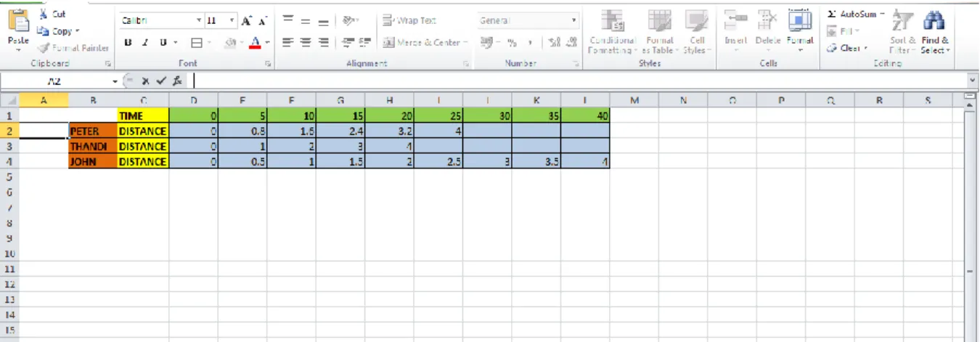The width and height of the screenshot is (980, 342).
Task: Center text horizontally
Action: [x=305, y=43]
